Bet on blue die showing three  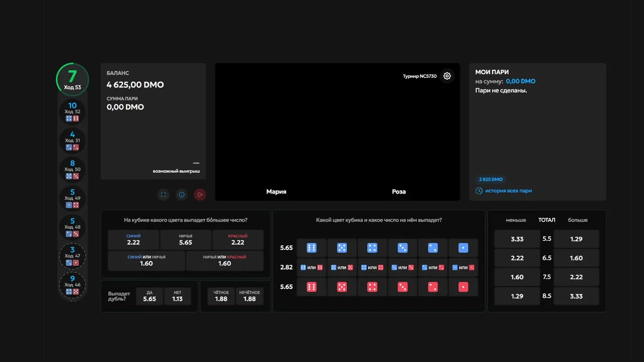coord(403,248)
